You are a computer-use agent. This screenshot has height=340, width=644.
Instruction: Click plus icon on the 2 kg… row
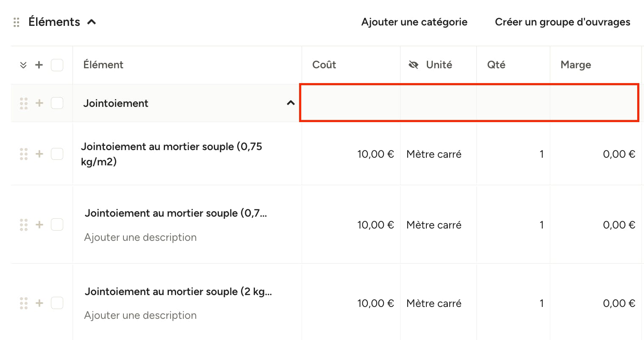pyautogui.click(x=39, y=303)
